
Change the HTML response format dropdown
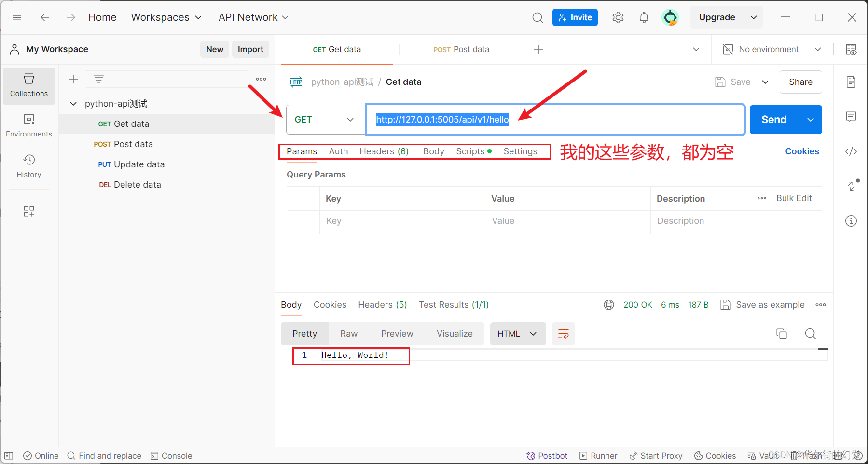518,334
